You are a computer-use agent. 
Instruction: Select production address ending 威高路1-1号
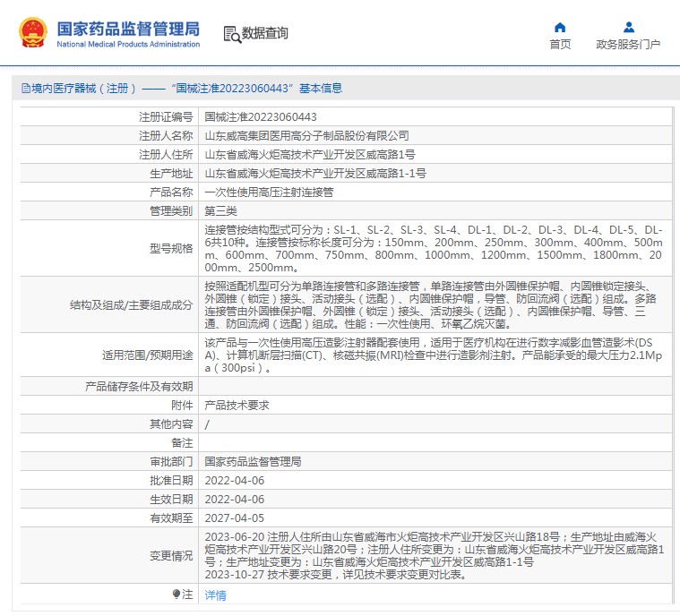click(315, 174)
